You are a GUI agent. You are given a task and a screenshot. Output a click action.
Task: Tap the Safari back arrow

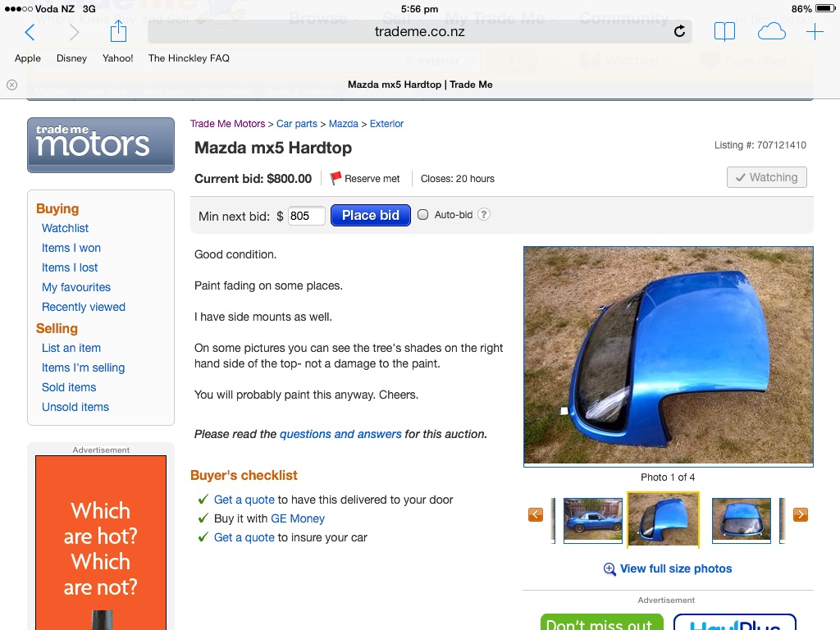[30, 32]
